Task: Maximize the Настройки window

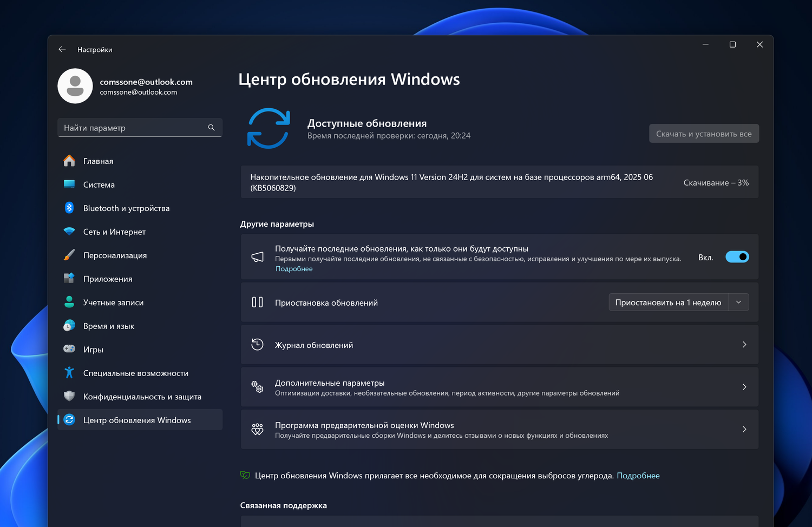Action: [x=732, y=44]
